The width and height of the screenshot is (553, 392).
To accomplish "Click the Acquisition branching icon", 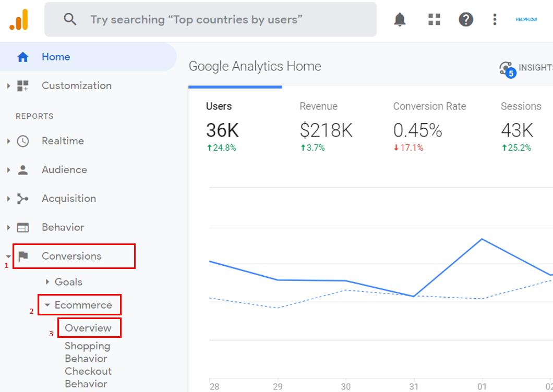I will click(x=23, y=199).
